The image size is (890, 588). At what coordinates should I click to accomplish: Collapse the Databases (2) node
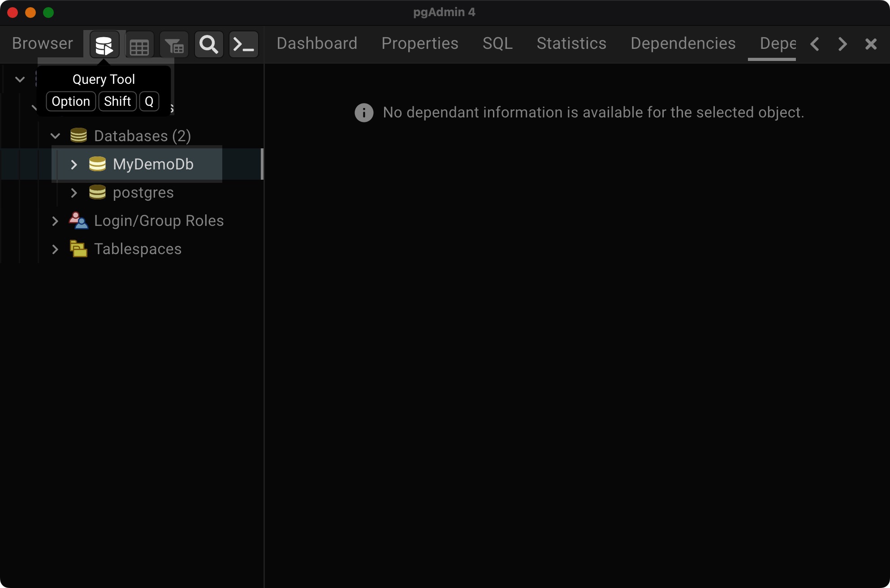coord(55,136)
